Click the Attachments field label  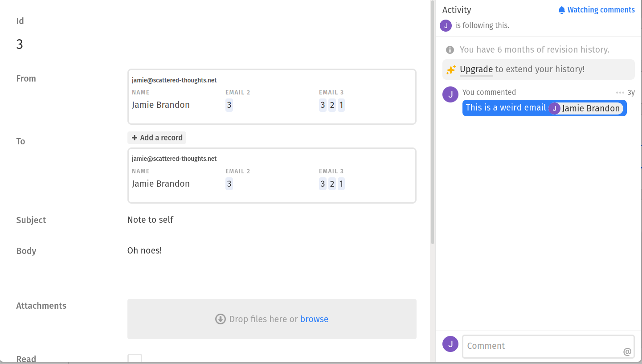click(41, 306)
